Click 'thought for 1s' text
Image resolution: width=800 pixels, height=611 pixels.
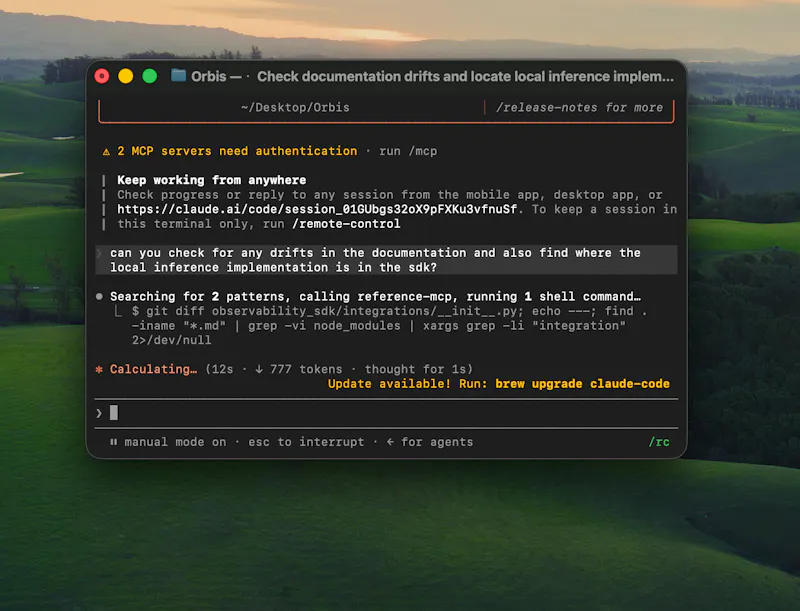(418, 369)
